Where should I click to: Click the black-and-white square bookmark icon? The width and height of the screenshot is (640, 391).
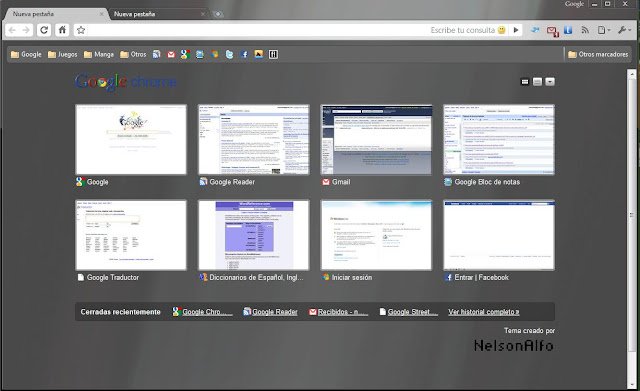coord(273,54)
